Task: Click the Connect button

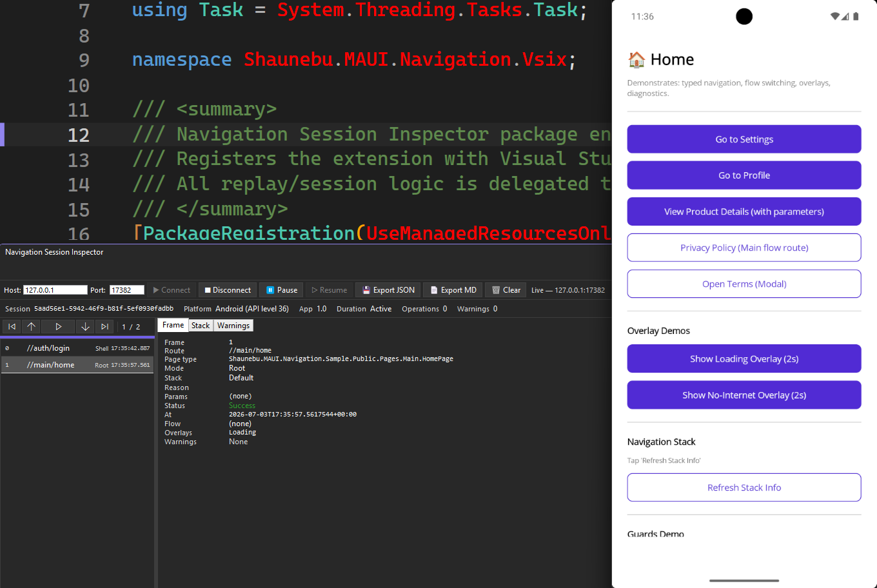Action: tap(172, 290)
